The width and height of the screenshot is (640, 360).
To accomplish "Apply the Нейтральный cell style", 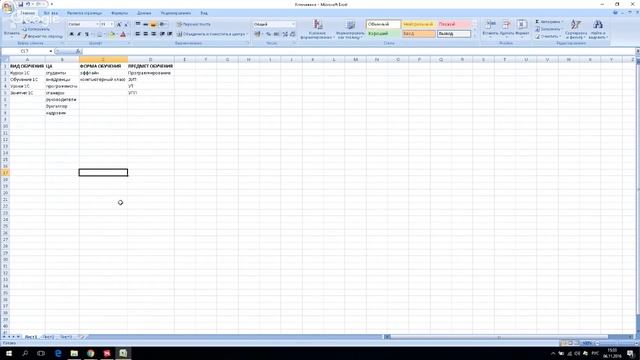I will pyautogui.click(x=418, y=24).
